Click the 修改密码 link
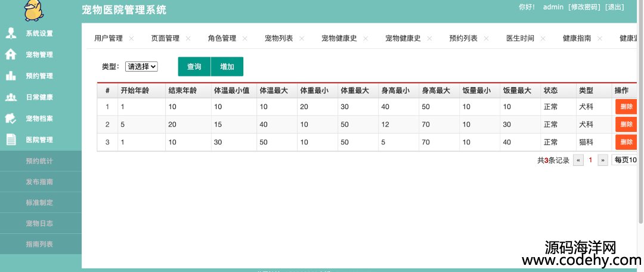 584,7
